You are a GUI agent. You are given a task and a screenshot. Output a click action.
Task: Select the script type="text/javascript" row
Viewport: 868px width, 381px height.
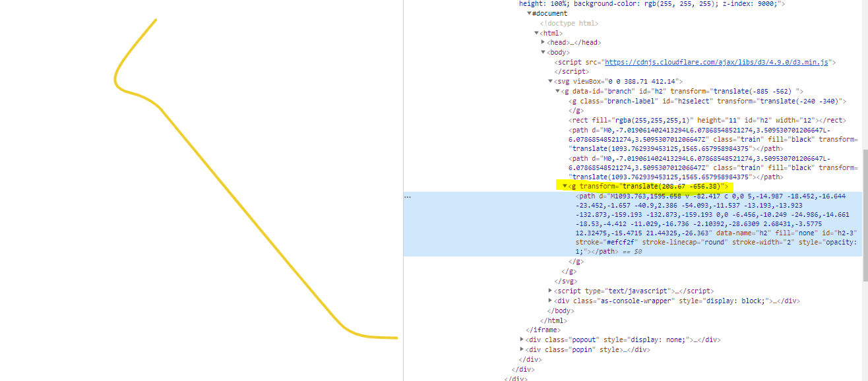pyautogui.click(x=634, y=291)
